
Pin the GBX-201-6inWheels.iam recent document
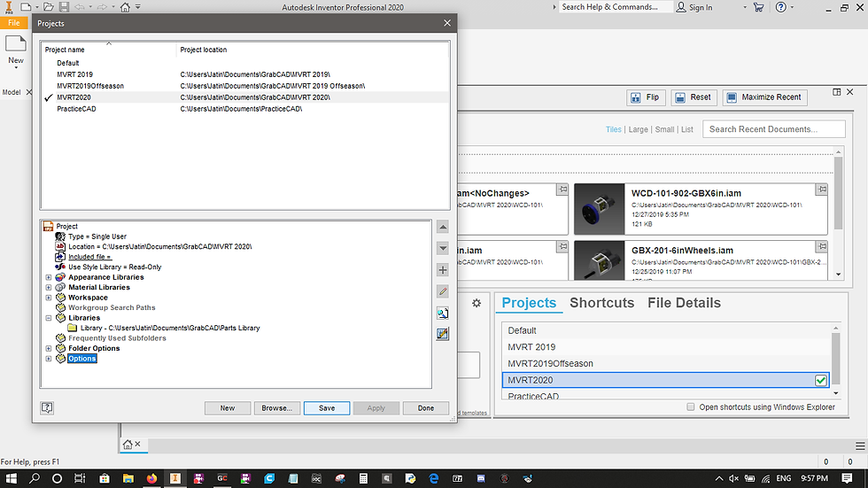822,246
